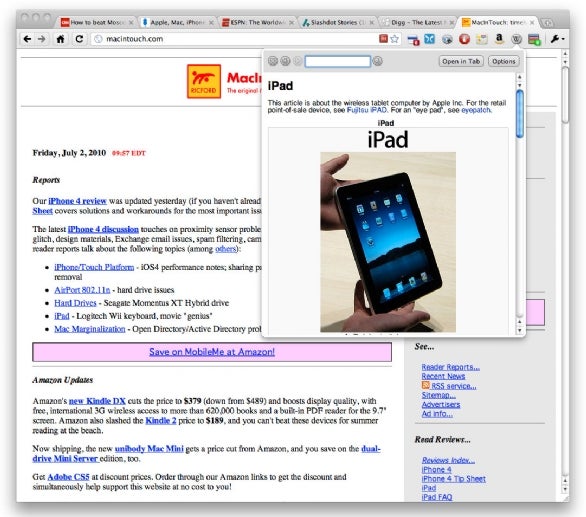This screenshot has width=586, height=517.
Task: Open the iPhone 4 review link
Action: click(77, 201)
